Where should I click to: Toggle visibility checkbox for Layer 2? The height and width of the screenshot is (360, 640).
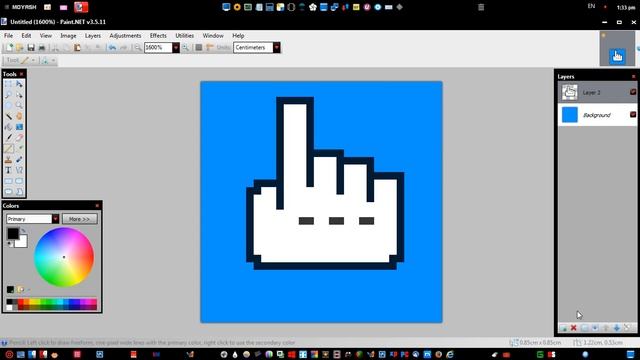click(x=633, y=92)
